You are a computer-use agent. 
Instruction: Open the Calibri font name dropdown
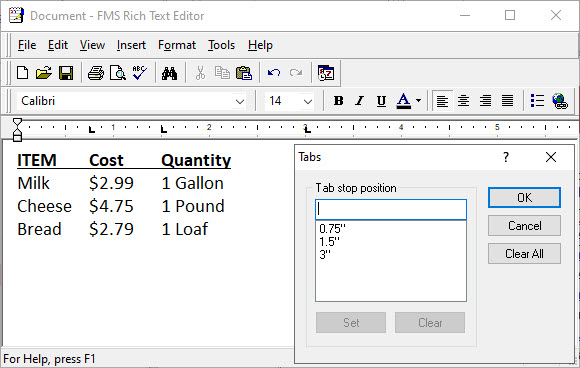point(240,101)
